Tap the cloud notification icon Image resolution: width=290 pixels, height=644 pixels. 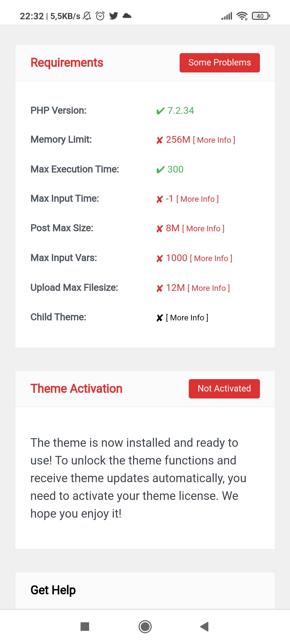click(x=127, y=16)
